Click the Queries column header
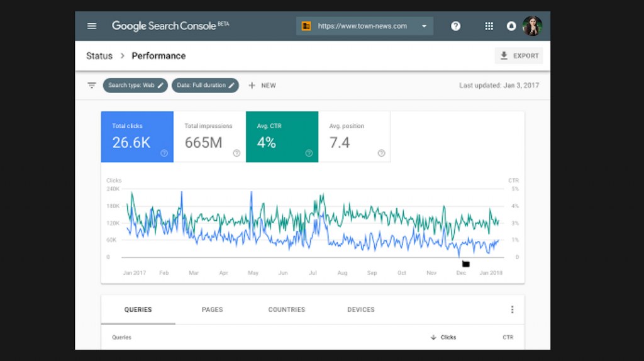 (x=121, y=337)
